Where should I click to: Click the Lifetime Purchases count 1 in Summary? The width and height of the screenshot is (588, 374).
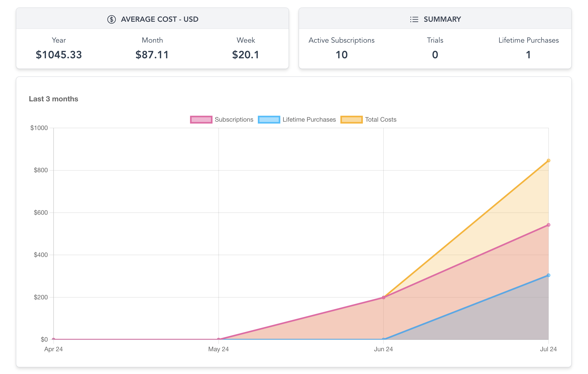(x=528, y=55)
